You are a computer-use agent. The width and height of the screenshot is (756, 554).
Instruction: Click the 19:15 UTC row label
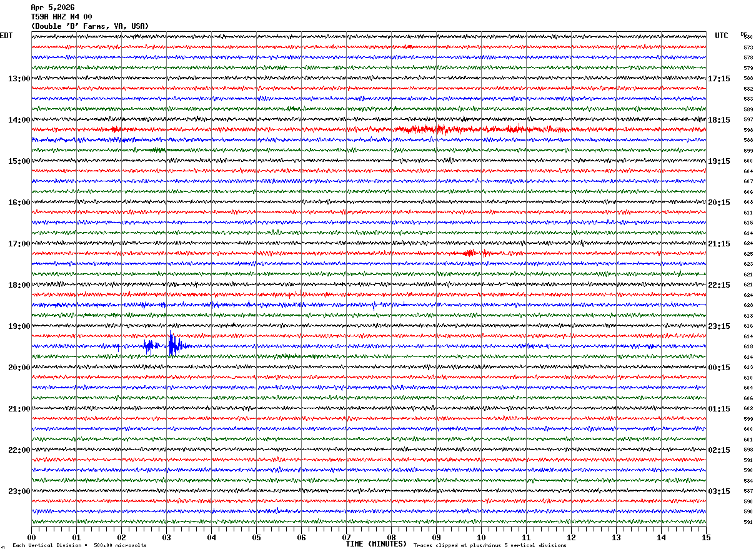coord(719,161)
